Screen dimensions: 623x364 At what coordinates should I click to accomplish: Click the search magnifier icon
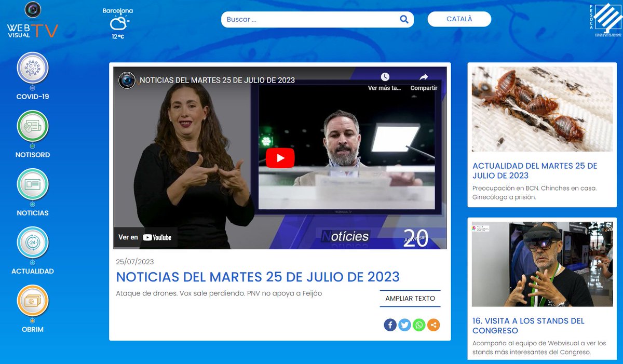click(x=404, y=20)
